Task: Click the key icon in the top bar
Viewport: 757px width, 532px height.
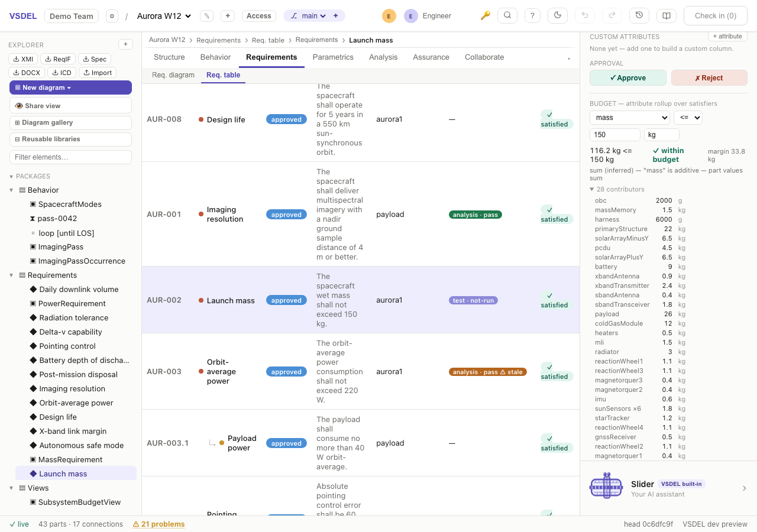Action: click(485, 16)
